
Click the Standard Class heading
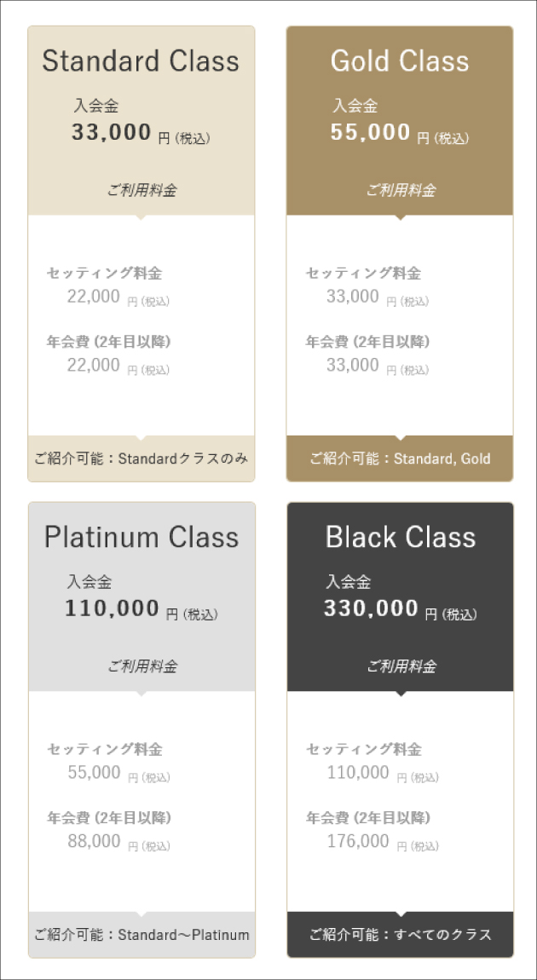click(x=141, y=61)
